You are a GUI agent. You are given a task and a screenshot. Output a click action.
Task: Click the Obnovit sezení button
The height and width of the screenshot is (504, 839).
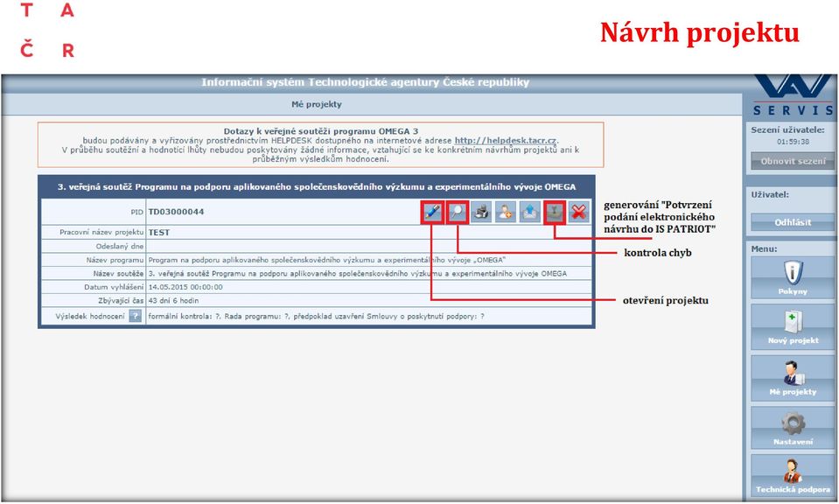click(793, 161)
